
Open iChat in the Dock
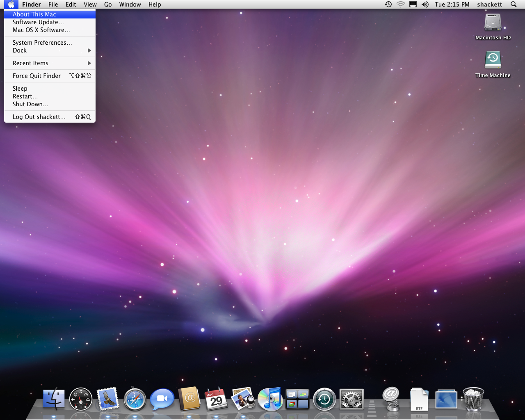coord(162,399)
